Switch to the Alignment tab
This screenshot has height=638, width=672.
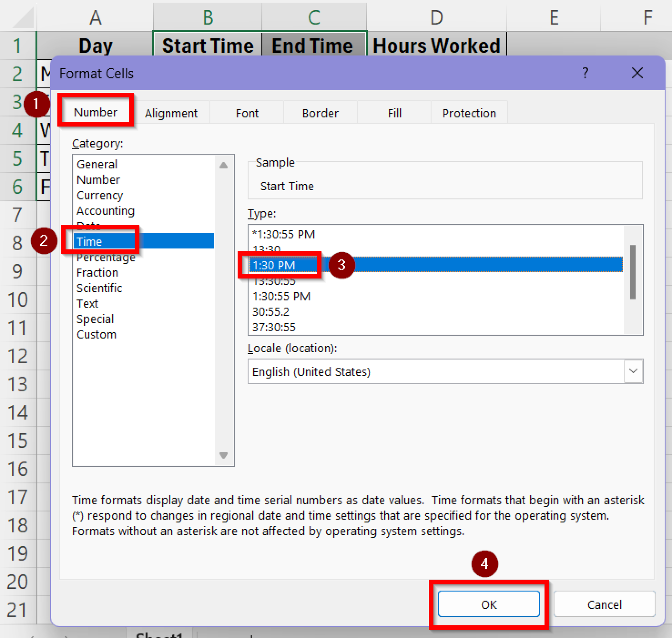[171, 113]
